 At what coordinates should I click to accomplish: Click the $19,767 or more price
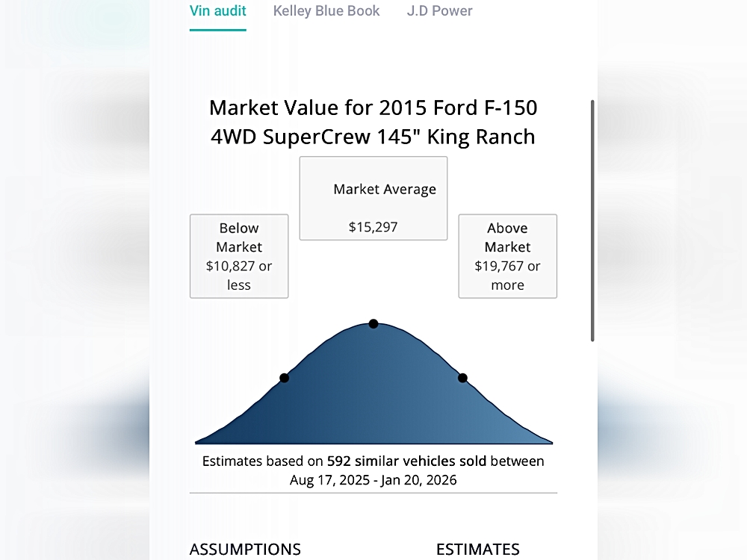(x=507, y=276)
